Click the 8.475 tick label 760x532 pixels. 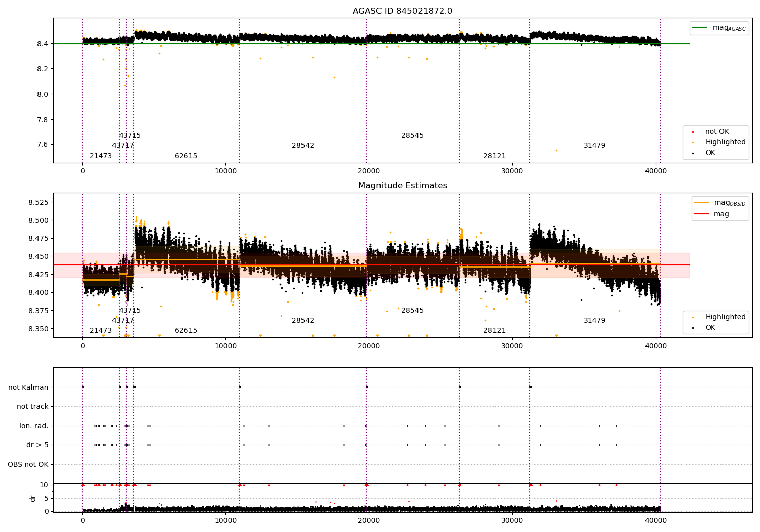(39, 238)
